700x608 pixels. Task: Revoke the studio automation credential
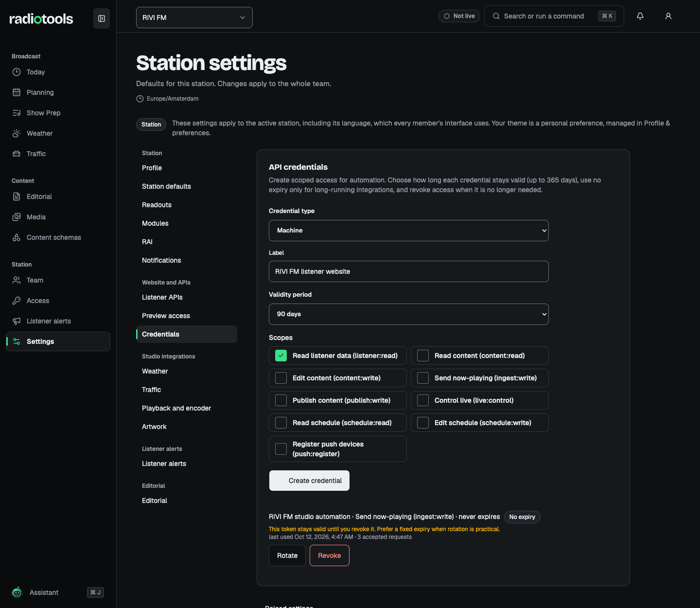(x=330, y=555)
